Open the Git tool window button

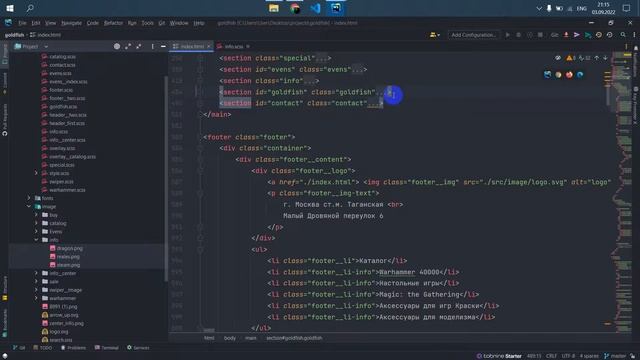coord(19,348)
